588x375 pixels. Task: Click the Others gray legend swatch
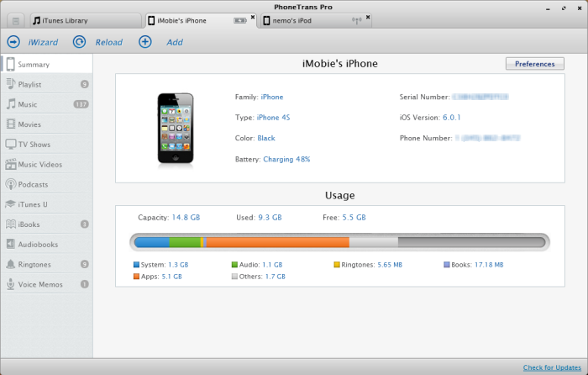(x=234, y=277)
